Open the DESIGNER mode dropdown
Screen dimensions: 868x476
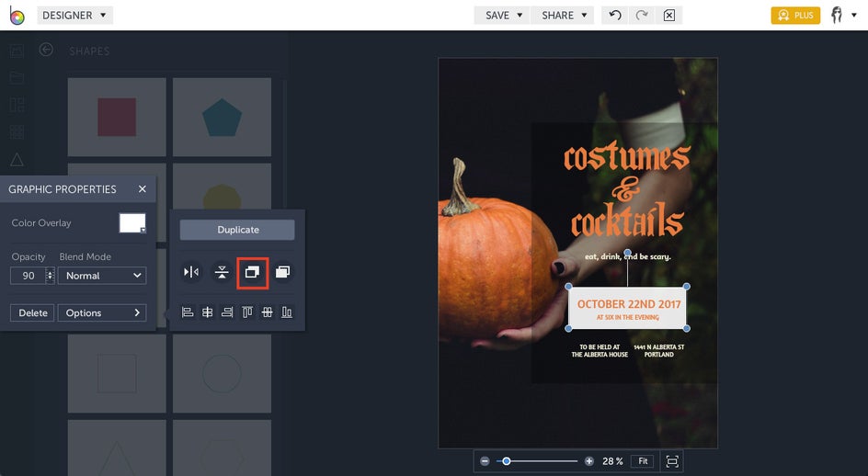75,16
